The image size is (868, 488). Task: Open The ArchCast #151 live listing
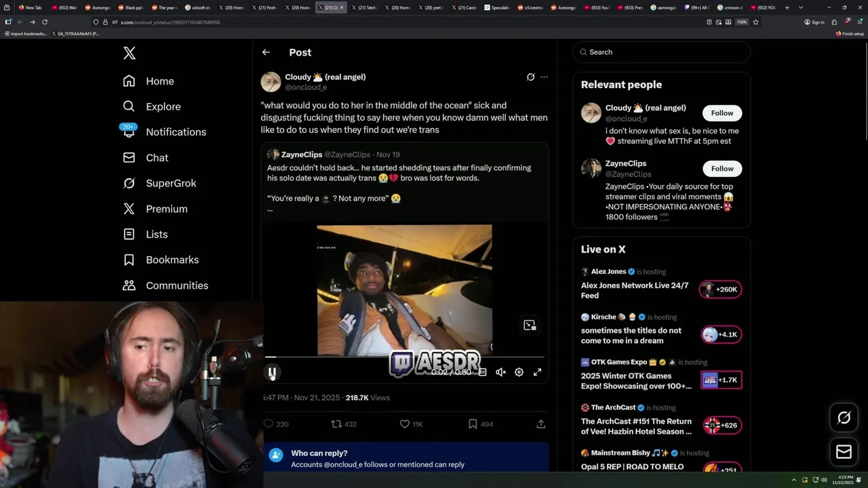pos(636,426)
